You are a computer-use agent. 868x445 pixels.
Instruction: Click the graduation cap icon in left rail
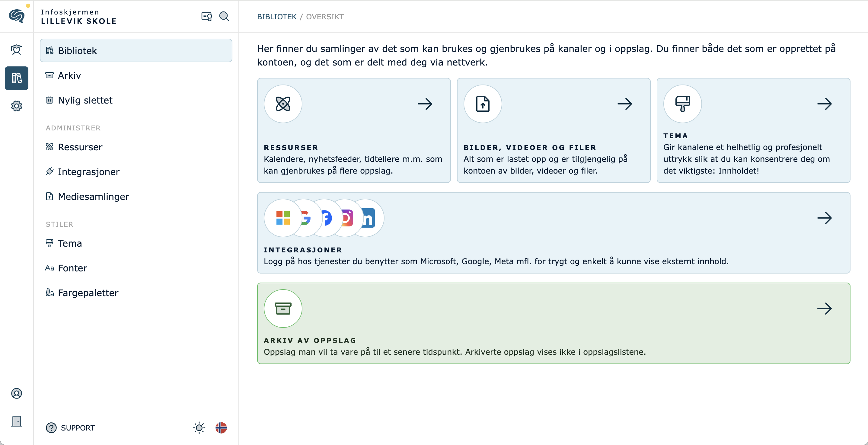(x=16, y=50)
